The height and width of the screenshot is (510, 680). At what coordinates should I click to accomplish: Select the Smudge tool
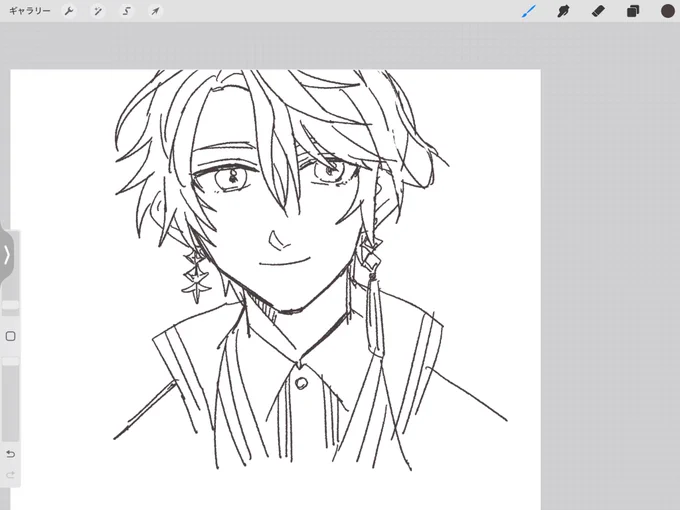click(x=563, y=11)
